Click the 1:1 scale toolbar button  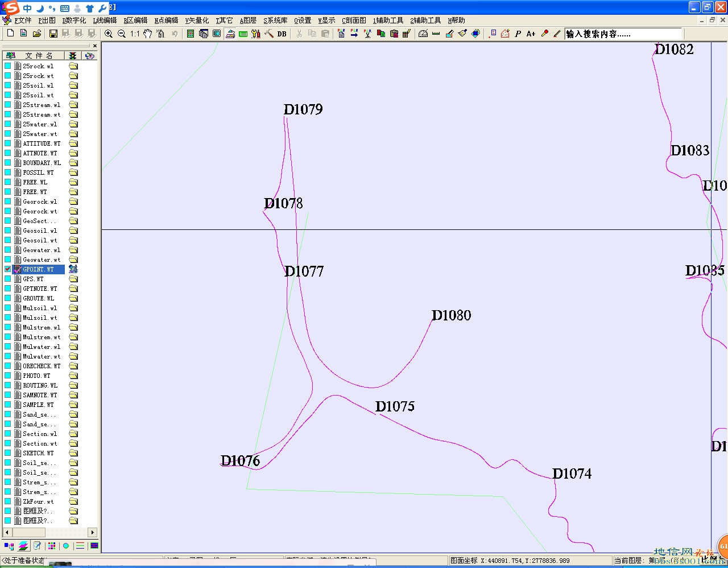point(135,34)
